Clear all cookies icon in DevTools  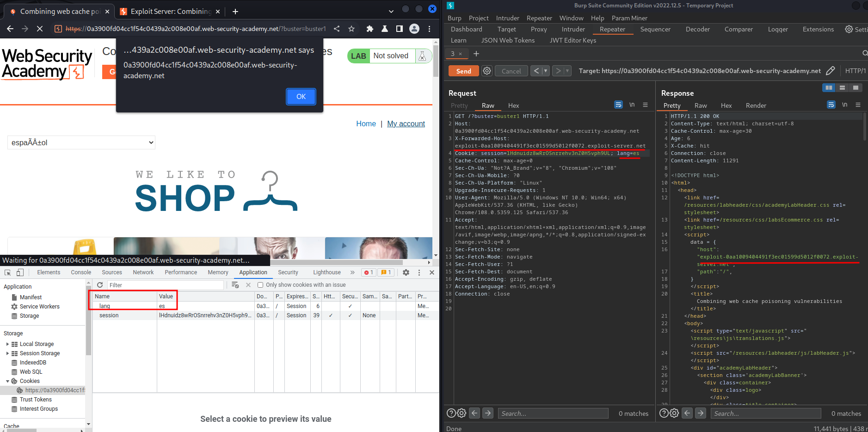coord(235,285)
